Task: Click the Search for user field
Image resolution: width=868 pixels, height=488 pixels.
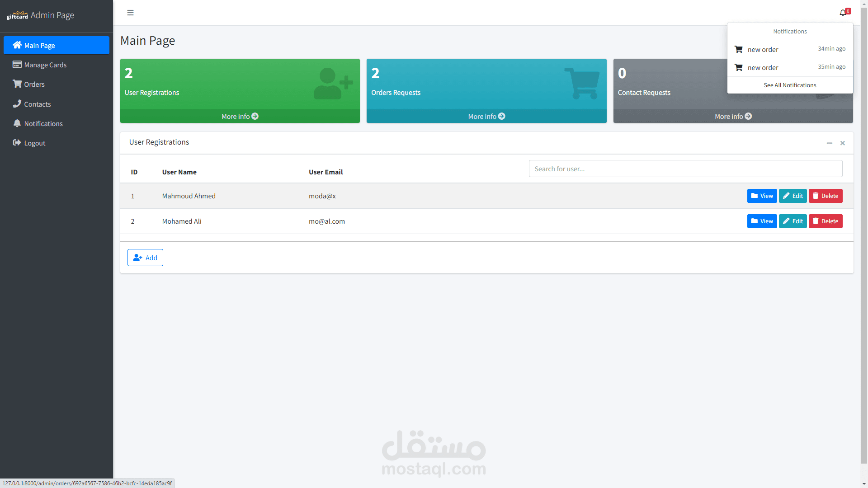Action: [x=685, y=169]
